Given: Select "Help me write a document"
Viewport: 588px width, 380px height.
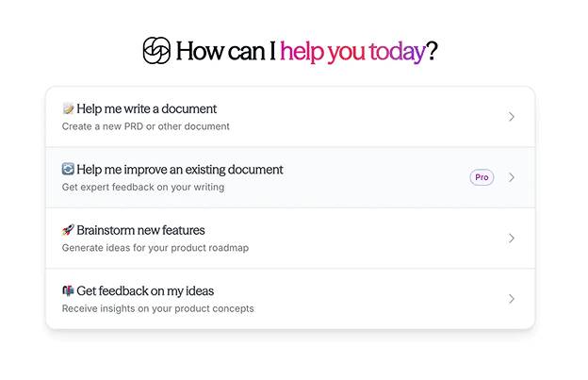Looking at the screenshot, I should click(147, 109).
